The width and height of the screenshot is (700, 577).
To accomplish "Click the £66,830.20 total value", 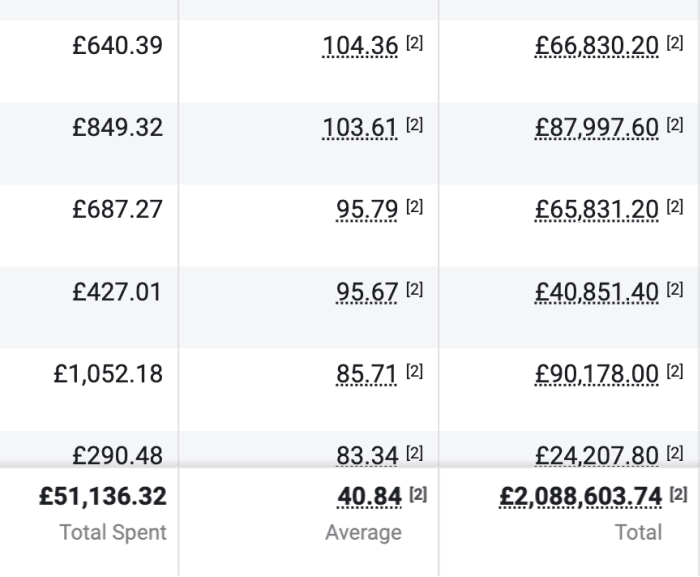I will point(596,46).
